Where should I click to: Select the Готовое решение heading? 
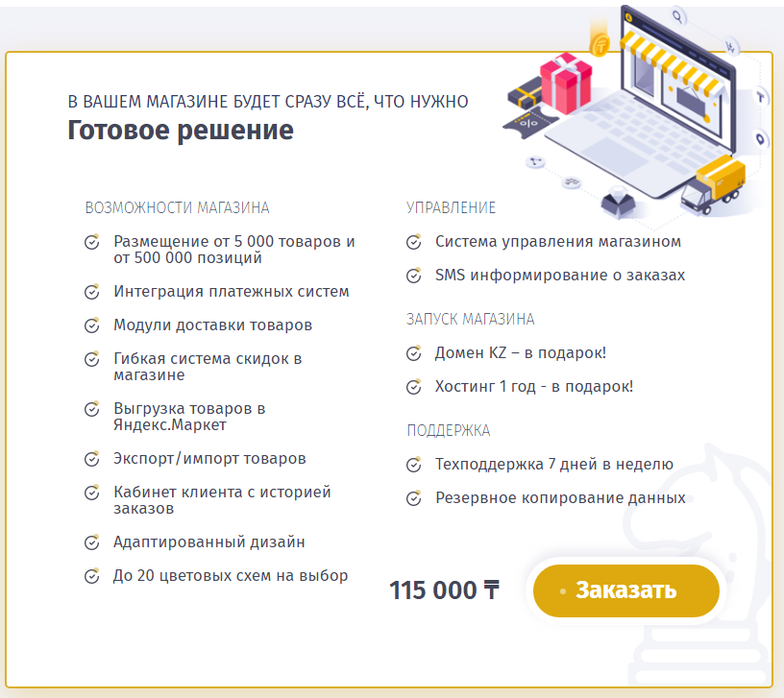click(181, 130)
